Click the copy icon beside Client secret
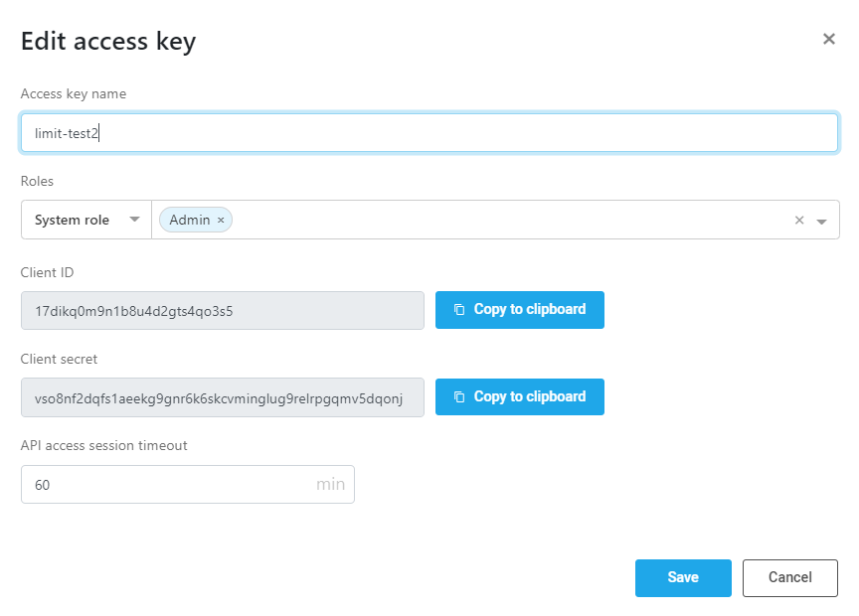Viewport: 859px width, 616px height. tap(459, 396)
